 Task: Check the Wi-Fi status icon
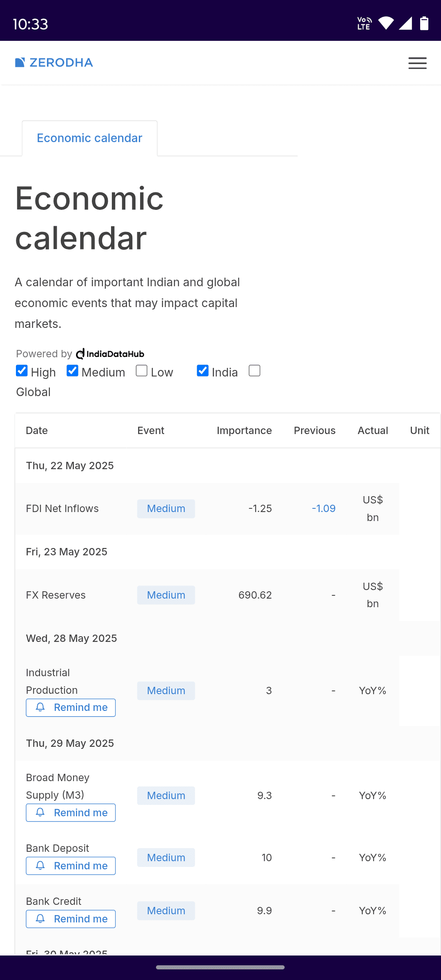click(386, 23)
